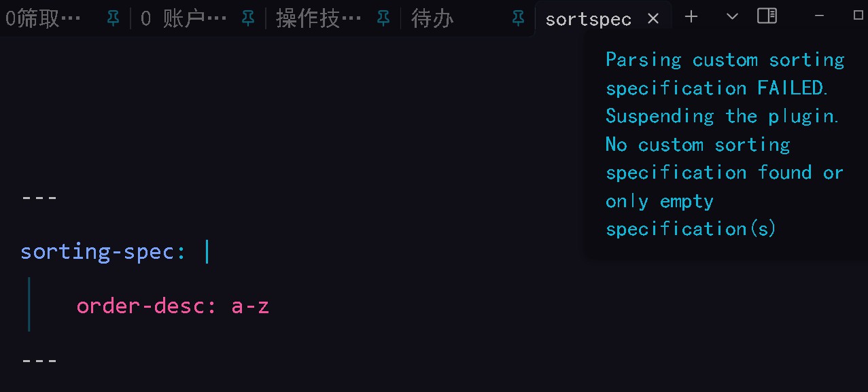Minimize the application window
868x392 pixels.
point(820,16)
